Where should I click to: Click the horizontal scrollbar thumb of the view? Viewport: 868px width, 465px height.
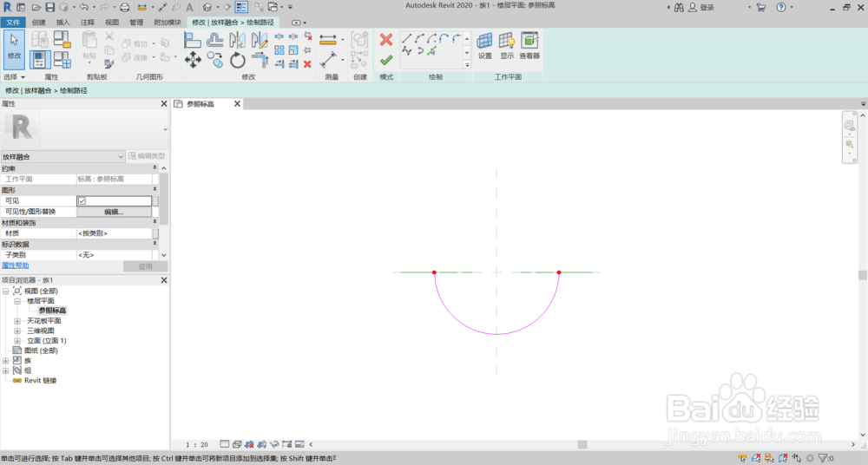coord(582,444)
